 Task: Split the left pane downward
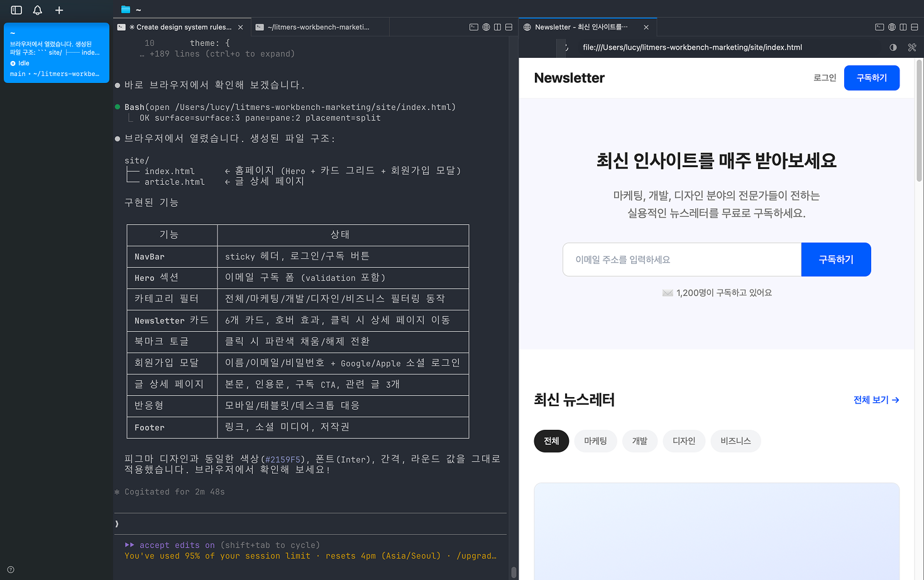(509, 27)
